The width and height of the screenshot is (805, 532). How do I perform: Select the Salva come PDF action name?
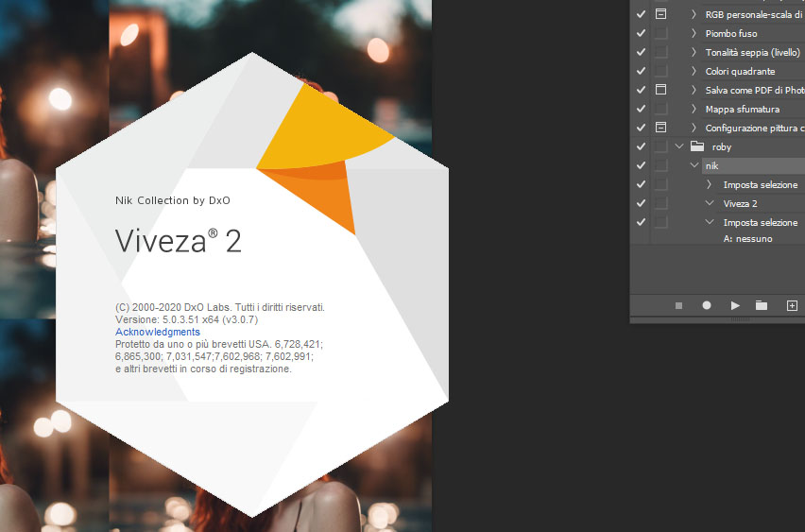[x=755, y=90]
